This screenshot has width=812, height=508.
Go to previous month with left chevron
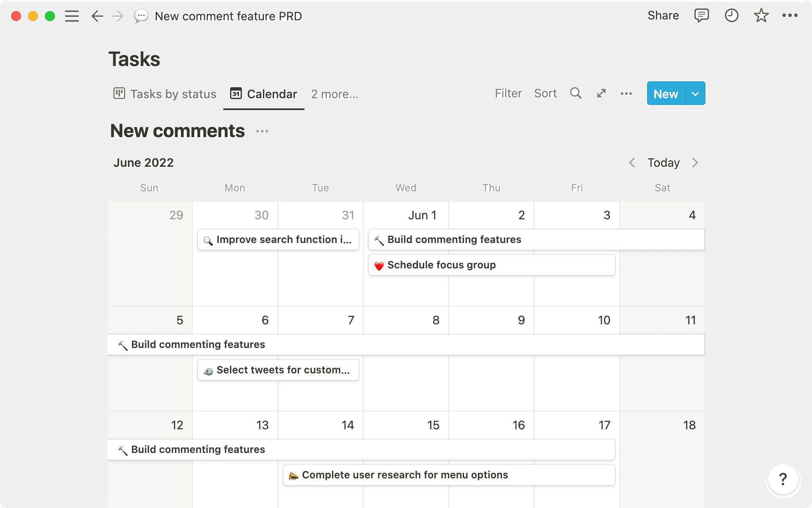(632, 163)
